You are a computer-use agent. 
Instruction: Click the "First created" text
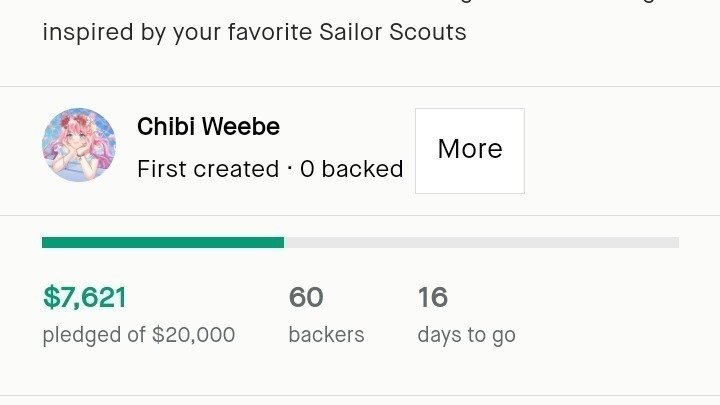207,169
